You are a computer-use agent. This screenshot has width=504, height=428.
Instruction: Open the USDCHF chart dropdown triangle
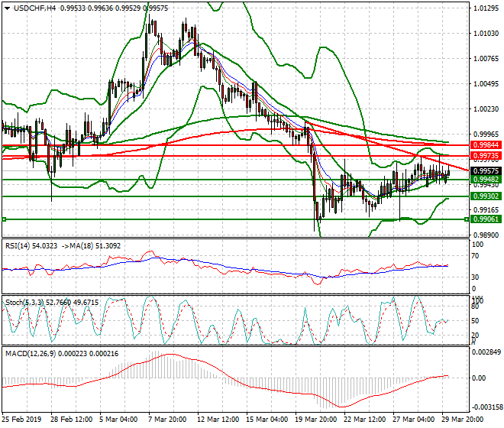tap(8, 8)
